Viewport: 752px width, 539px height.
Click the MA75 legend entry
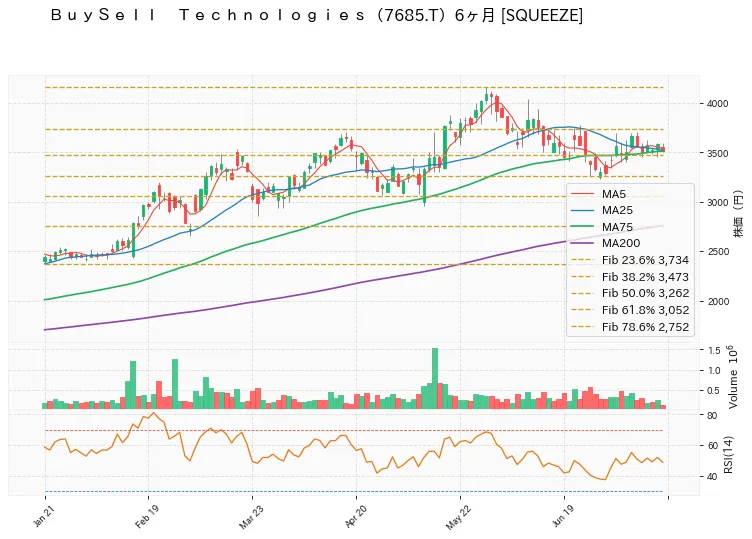[x=601, y=227]
